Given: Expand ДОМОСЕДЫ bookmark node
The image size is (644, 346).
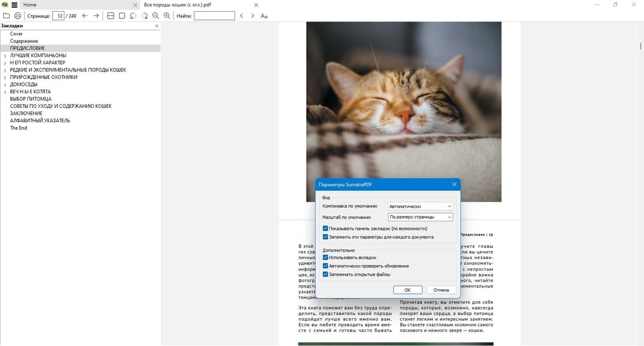Looking at the screenshot, I should pyautogui.click(x=5, y=85).
